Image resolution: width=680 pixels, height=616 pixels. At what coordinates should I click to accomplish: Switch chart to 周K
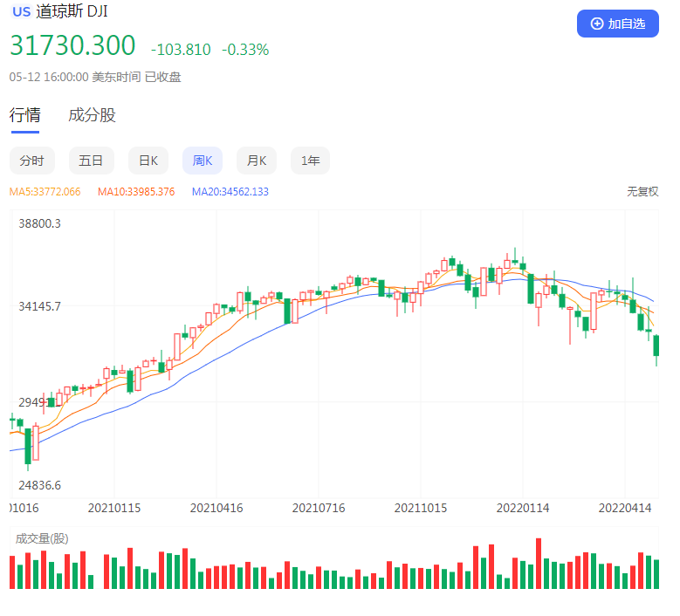203,161
